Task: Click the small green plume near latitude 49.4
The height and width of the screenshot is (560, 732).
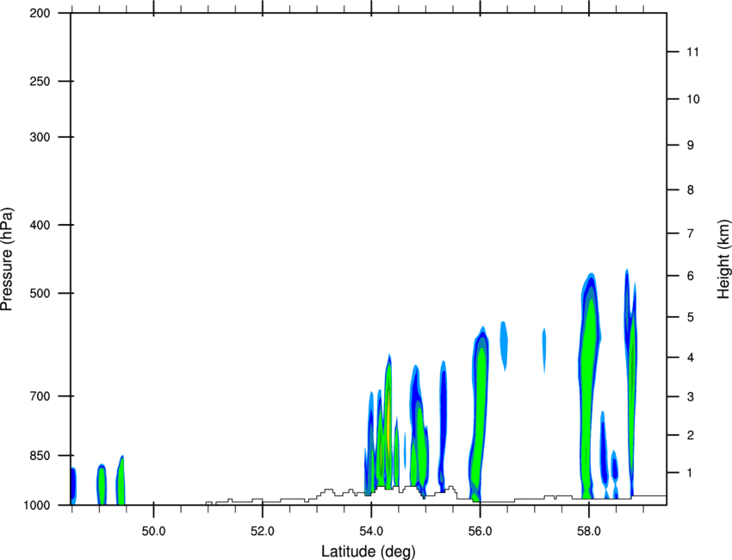Action: click(121, 481)
